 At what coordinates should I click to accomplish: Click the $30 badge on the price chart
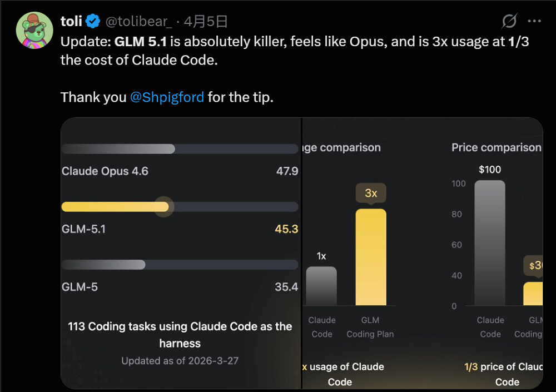(x=534, y=267)
